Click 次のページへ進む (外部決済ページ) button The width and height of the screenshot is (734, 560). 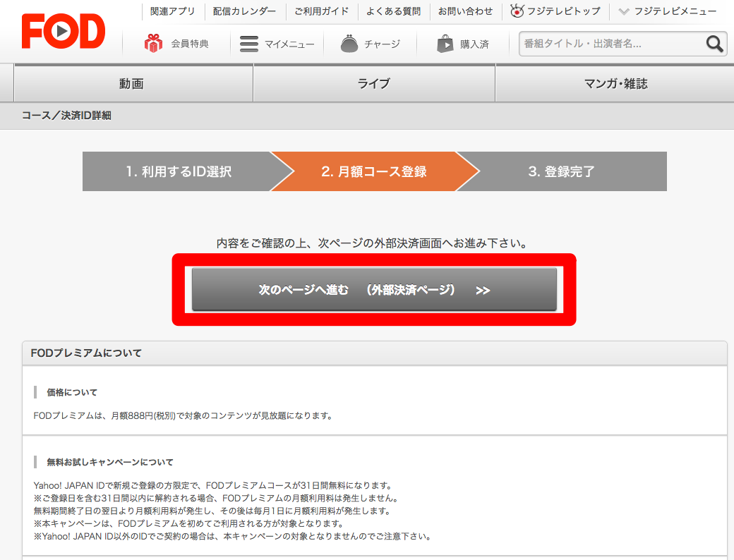[374, 289]
